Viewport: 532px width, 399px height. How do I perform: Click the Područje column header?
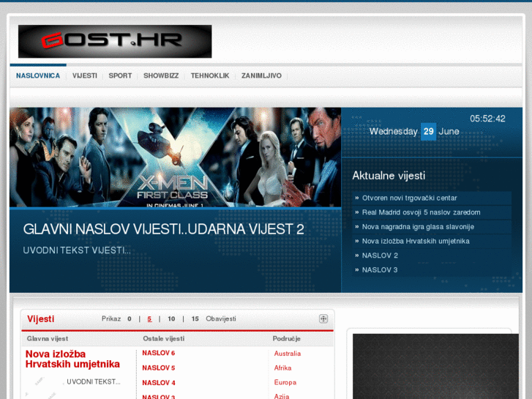point(287,338)
